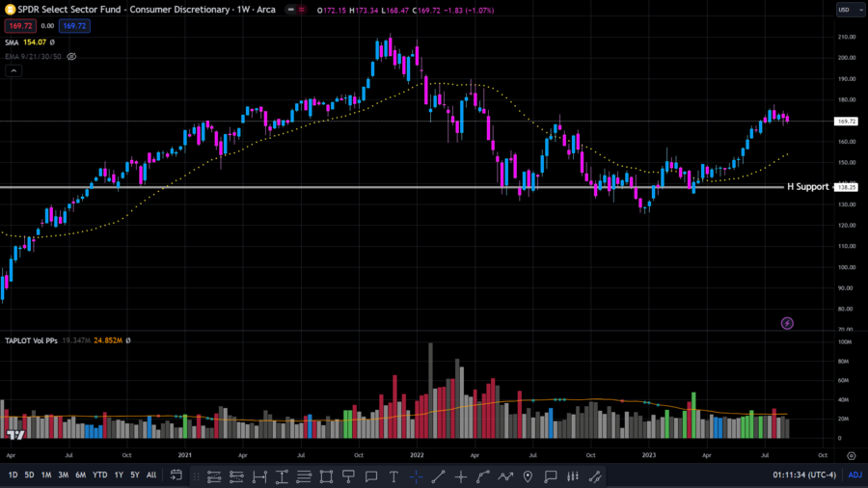Image resolution: width=868 pixels, height=488 pixels.
Task: Click the dash market status toggle
Action: click(x=290, y=10)
